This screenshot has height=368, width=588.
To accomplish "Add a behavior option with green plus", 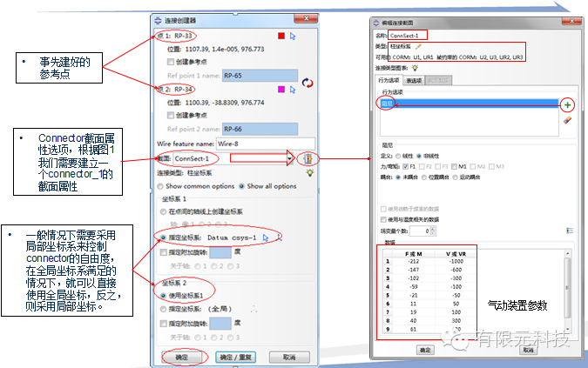I will point(568,105).
